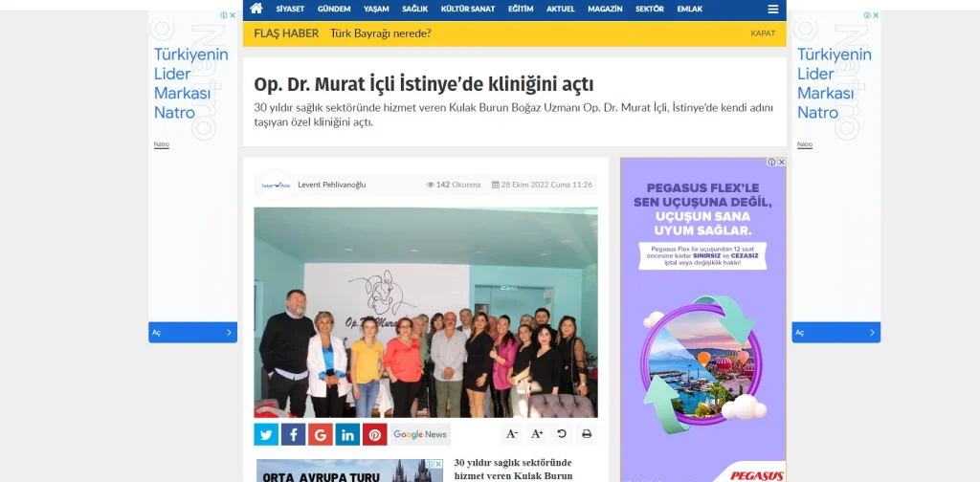The image size is (980, 482).
Task: Share article via Google icon
Action: pyautogui.click(x=320, y=434)
